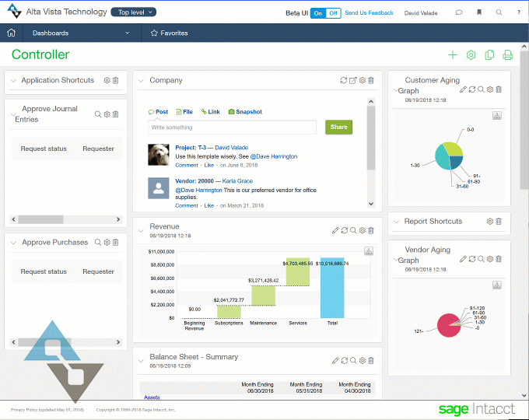Viewport: 529px width, 420px height.
Task: Click horizontal scrollbar in Approve Journal Entries
Action: [40, 219]
